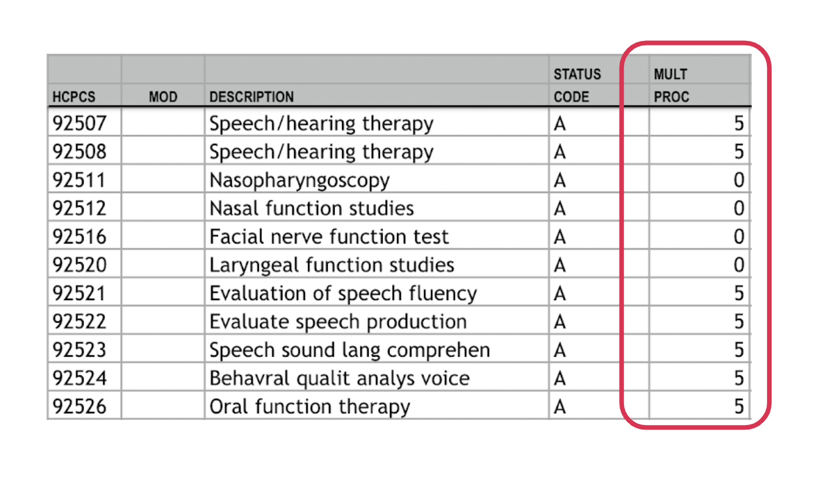Viewport: 819px width, 504px height.
Task: Click MULT PROC value for row 92524
Action: pyautogui.click(x=699, y=377)
